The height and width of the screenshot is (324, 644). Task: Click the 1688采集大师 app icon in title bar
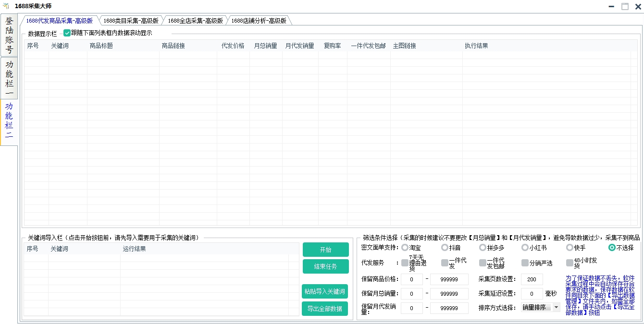tap(6, 6)
